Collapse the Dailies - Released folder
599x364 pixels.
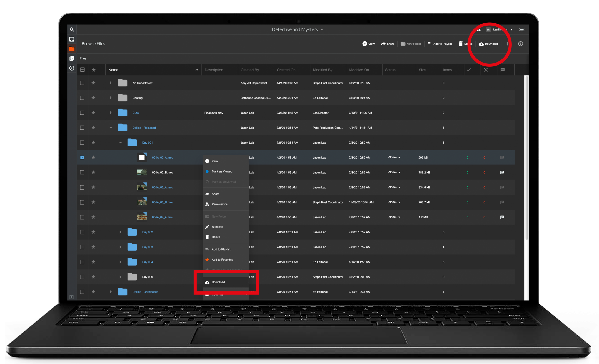(111, 128)
